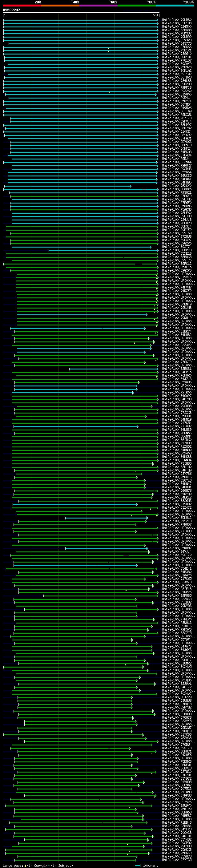This screenshot has width=197, height=868.
Task: Open hit UniRef100_O81692
Action: [x=177, y=135]
